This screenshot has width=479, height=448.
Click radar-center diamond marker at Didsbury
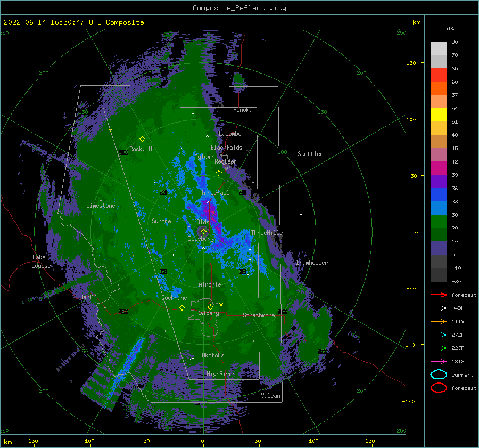pos(203,232)
